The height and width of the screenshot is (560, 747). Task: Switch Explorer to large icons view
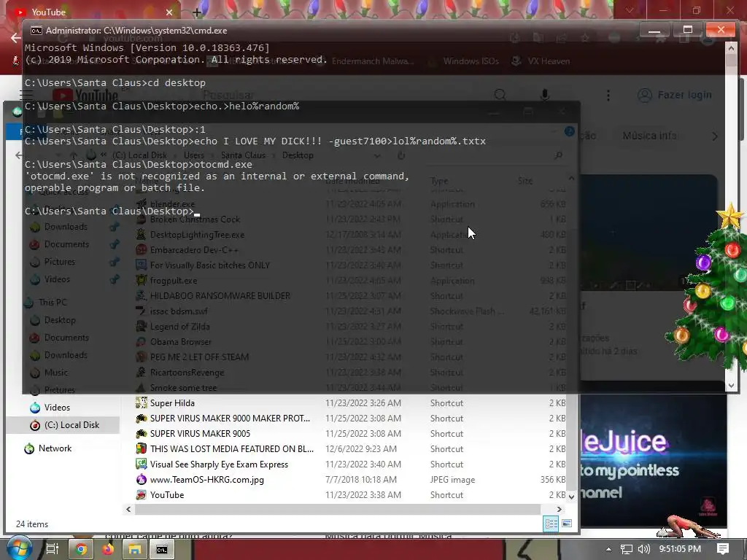[x=566, y=524]
